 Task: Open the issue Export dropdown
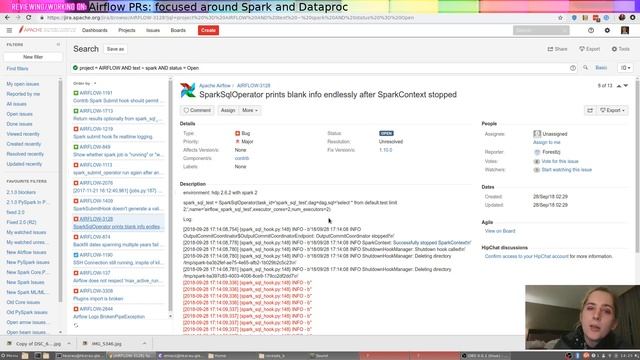[612, 110]
